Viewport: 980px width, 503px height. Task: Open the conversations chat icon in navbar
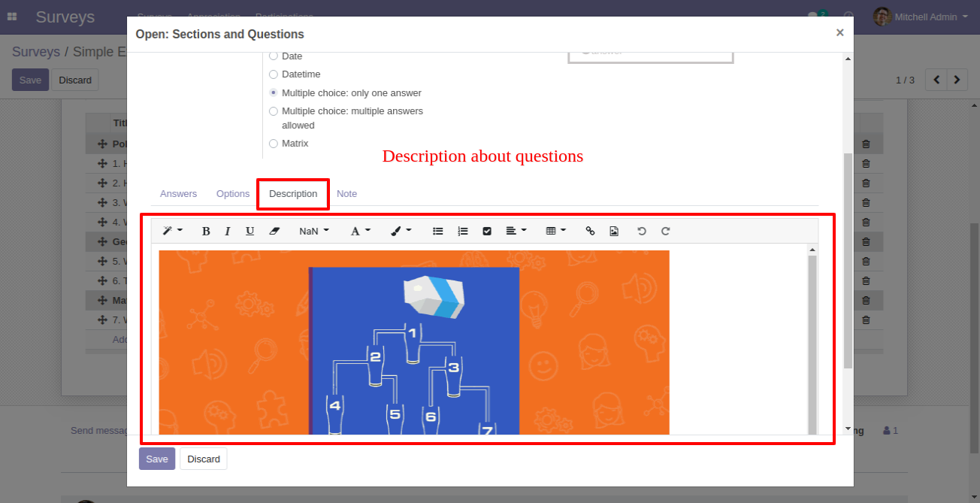coord(814,16)
